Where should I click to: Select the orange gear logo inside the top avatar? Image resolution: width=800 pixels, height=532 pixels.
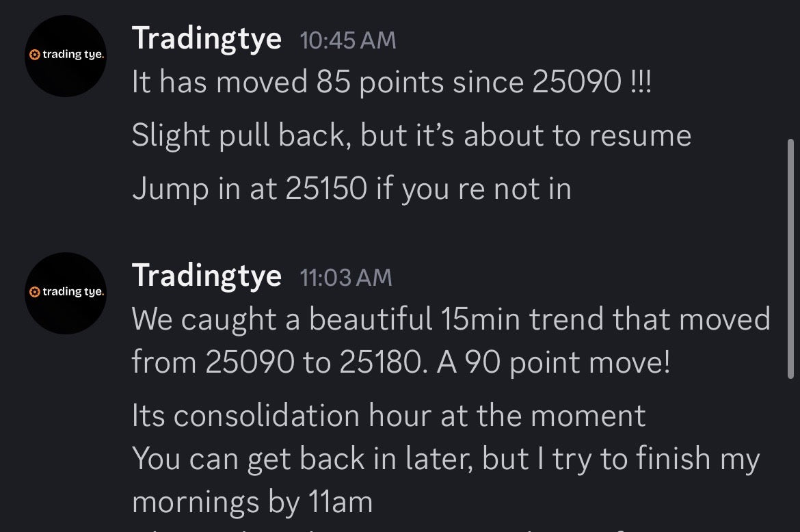click(34, 53)
